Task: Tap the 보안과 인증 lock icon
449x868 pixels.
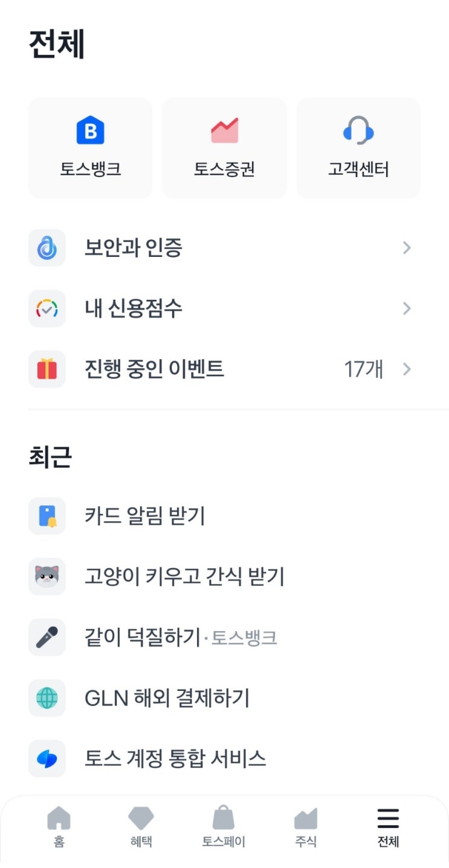Action: (47, 248)
